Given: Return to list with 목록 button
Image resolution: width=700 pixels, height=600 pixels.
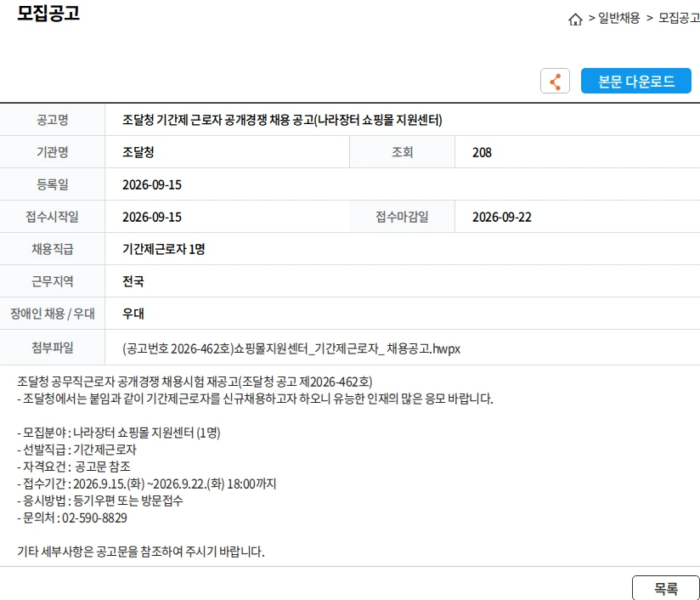Looking at the screenshot, I should pos(666,588).
